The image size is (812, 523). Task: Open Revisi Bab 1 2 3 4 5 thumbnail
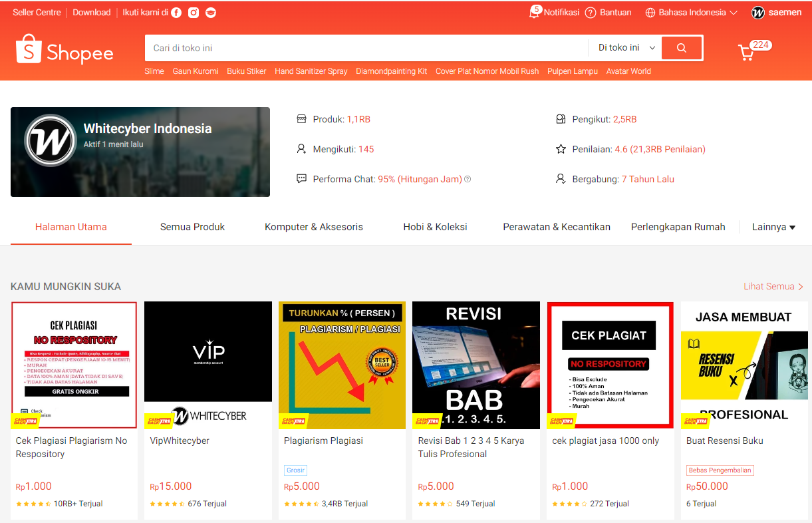coord(476,365)
